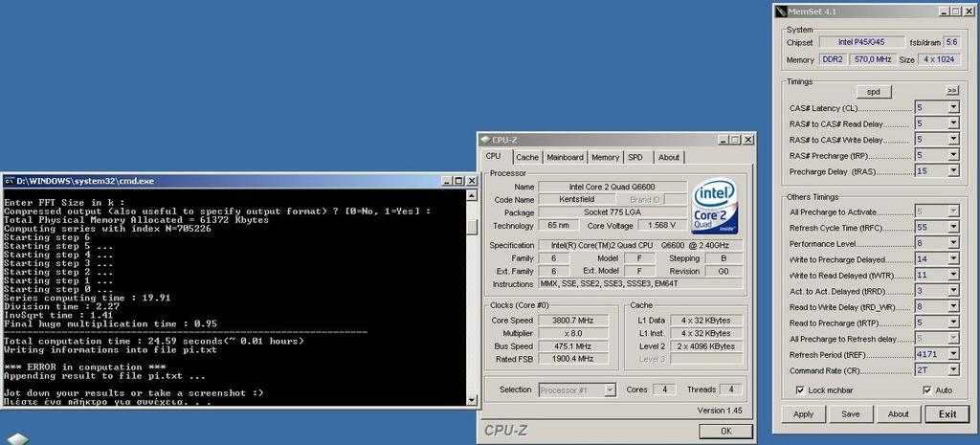Click the "*** ERROR in computation ***" line

tap(84, 367)
